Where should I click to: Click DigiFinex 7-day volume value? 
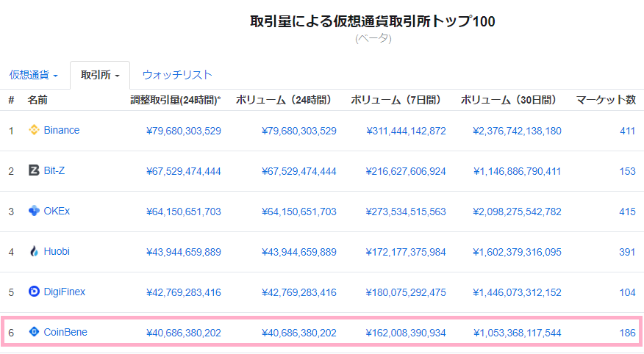click(x=406, y=292)
